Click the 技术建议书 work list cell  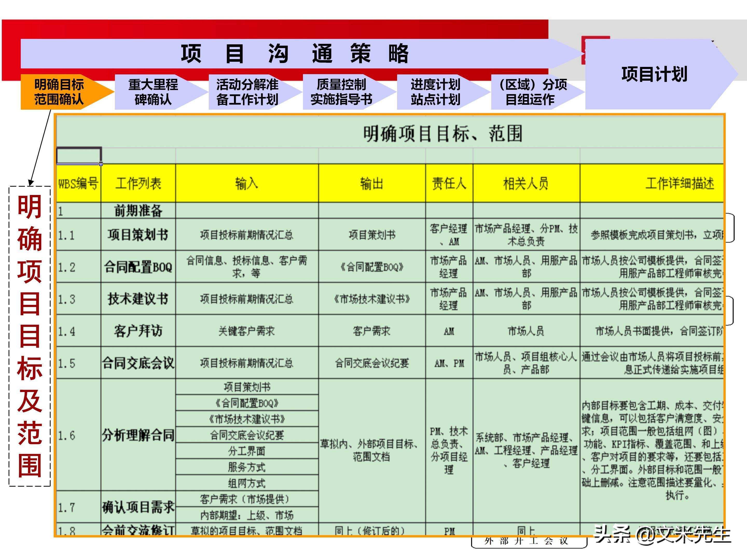[x=138, y=298]
